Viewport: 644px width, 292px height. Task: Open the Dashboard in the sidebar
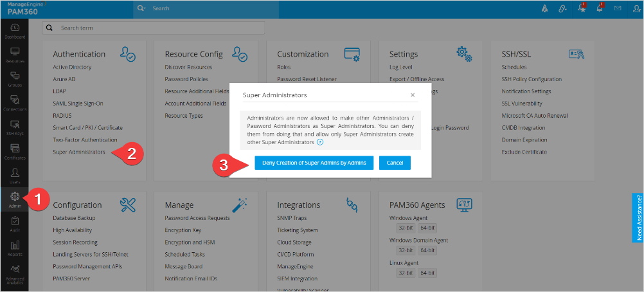click(15, 30)
